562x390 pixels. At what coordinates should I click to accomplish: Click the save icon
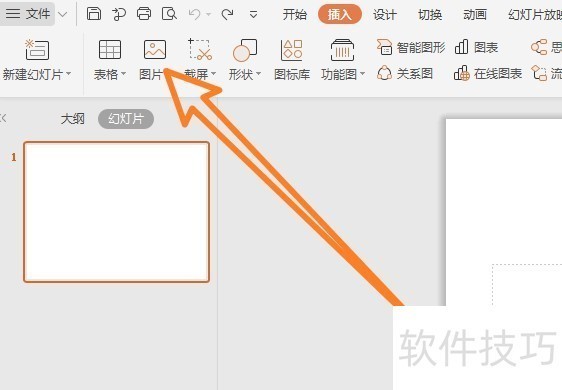click(x=94, y=14)
